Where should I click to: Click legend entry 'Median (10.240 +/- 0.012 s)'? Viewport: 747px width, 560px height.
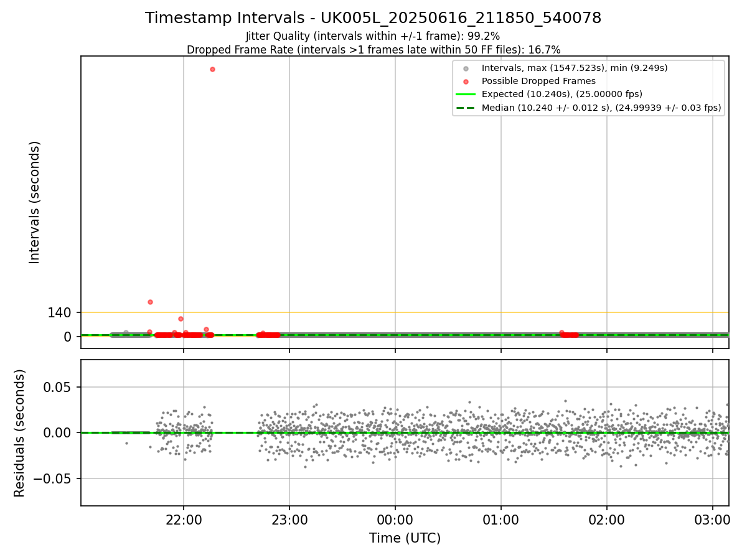pyautogui.click(x=601, y=108)
